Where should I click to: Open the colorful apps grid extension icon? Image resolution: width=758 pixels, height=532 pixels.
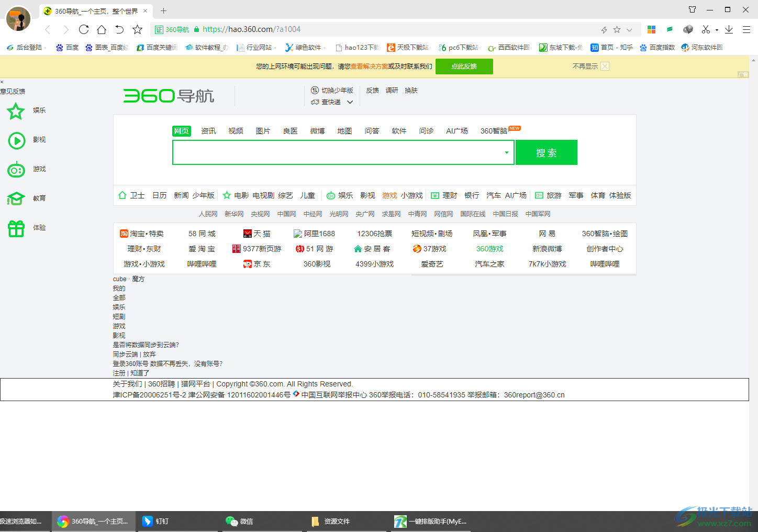point(651,29)
